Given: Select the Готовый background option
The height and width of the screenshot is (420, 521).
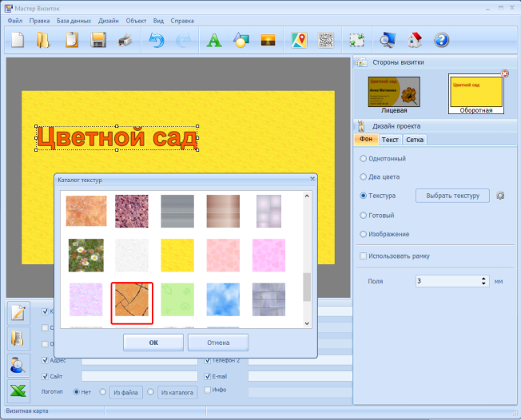Looking at the screenshot, I should [x=363, y=215].
